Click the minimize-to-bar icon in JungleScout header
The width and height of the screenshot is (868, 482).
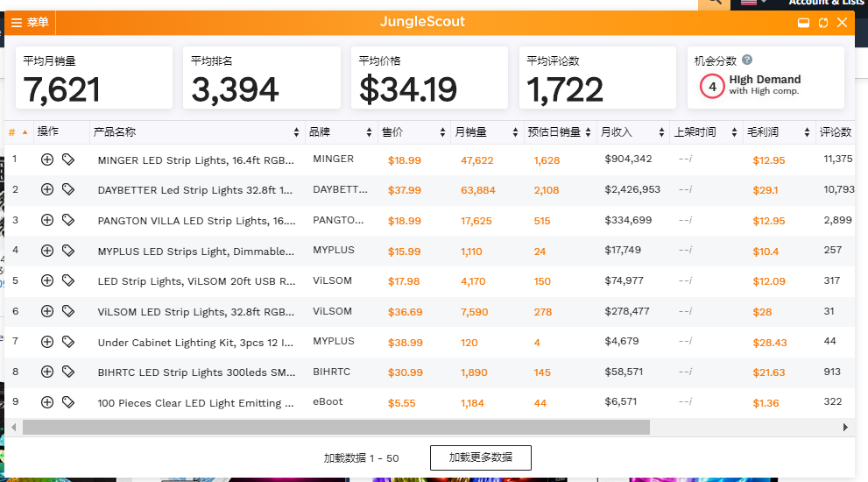pos(803,23)
